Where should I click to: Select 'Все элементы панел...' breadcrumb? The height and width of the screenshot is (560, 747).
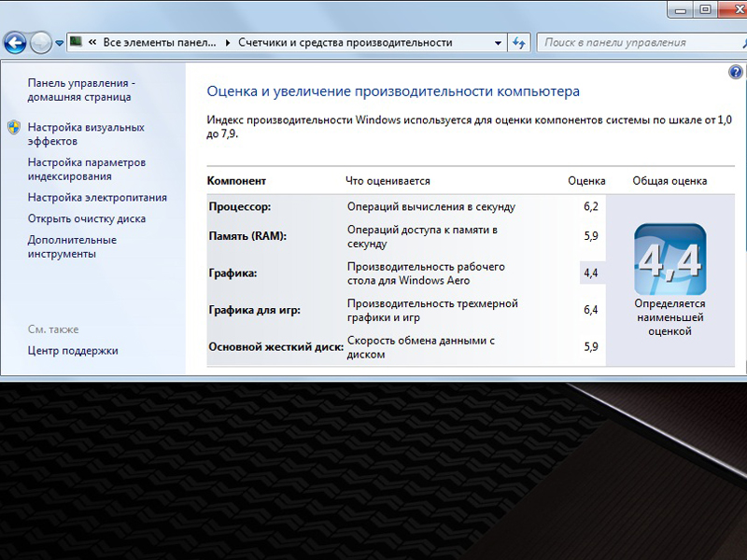(x=160, y=42)
